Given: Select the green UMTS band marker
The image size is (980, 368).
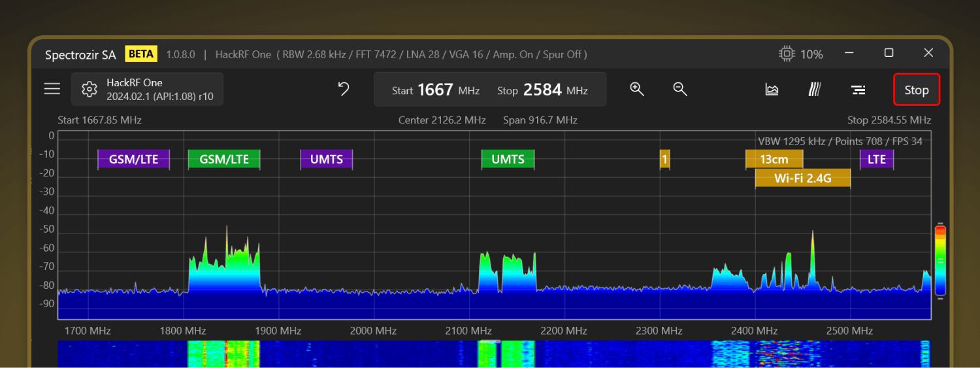Looking at the screenshot, I should click(x=508, y=159).
